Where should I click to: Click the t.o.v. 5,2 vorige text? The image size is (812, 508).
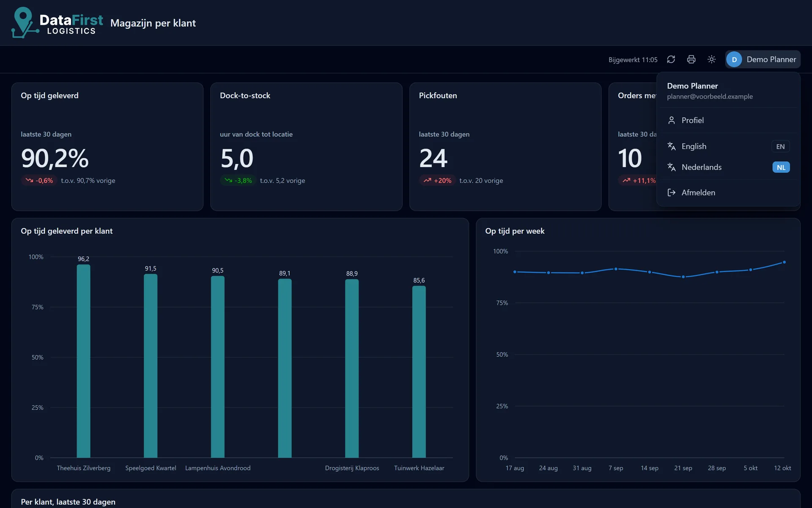283,180
